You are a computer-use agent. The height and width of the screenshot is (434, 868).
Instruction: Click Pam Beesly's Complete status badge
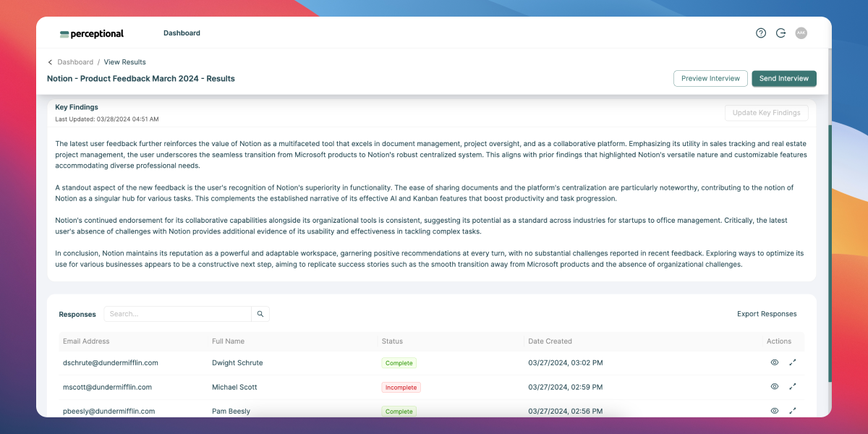399,412
